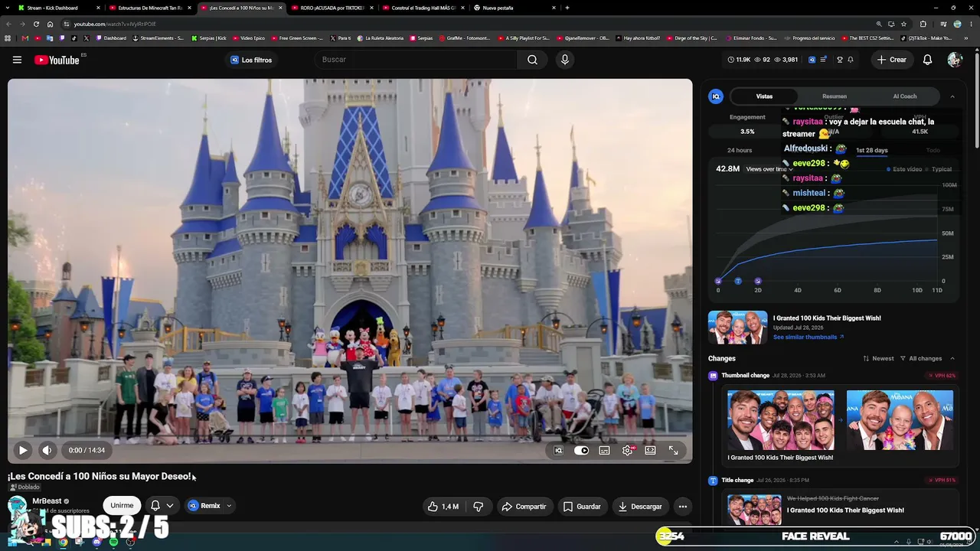
Task: Share the video via Compartir
Action: [524, 507]
